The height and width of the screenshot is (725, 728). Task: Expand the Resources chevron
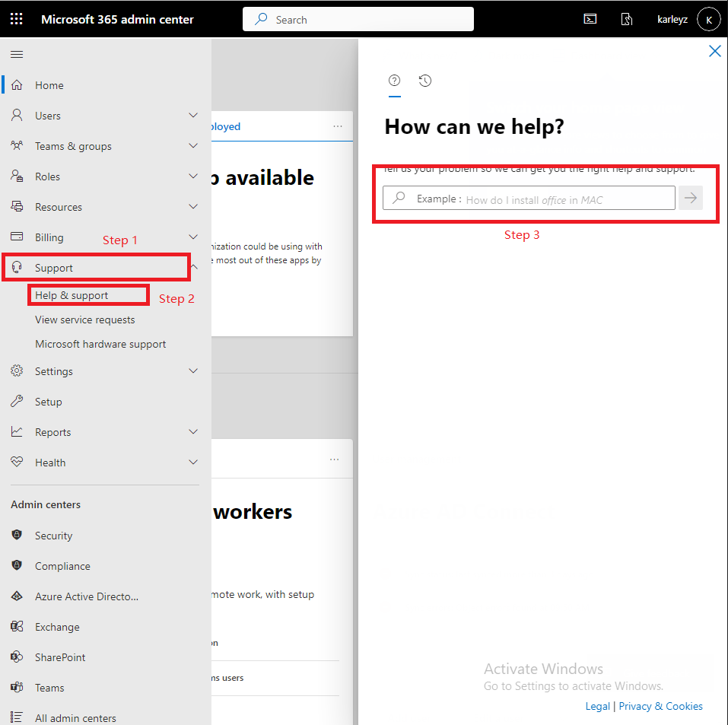tap(193, 206)
